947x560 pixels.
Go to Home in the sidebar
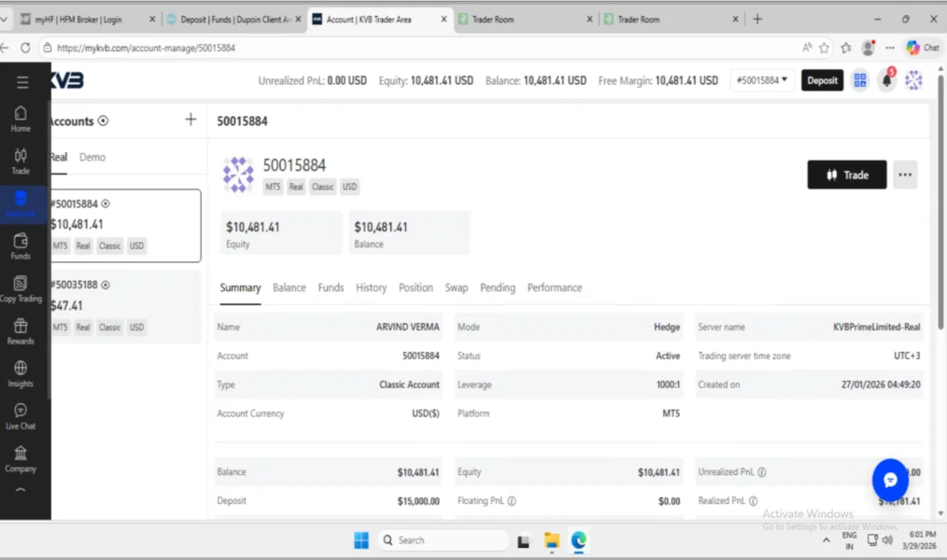21,119
